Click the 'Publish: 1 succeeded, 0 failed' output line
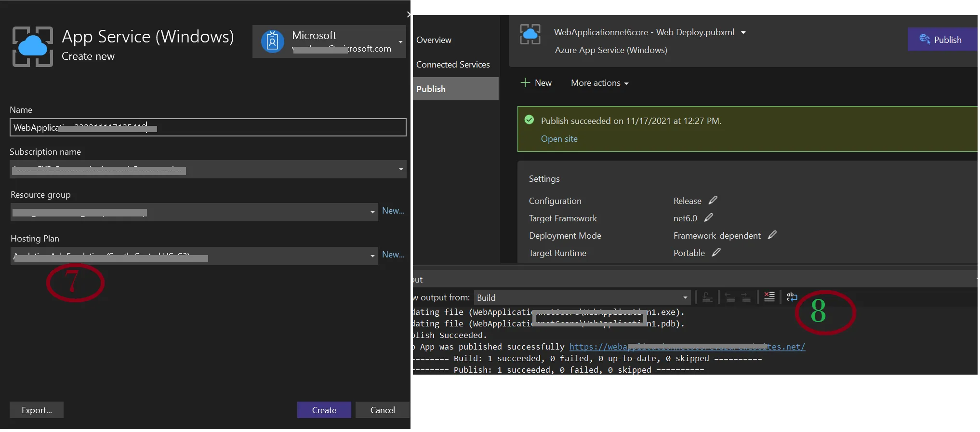The width and height of the screenshot is (980, 432). 558,370
